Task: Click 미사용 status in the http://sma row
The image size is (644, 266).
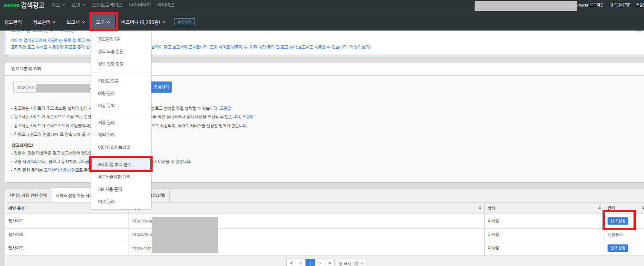Action: pos(493,221)
